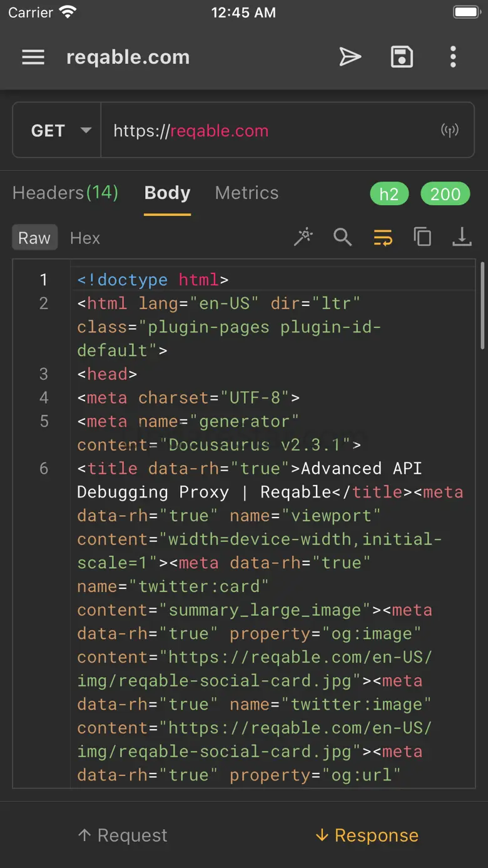Show the Response panel

pyautogui.click(x=367, y=835)
